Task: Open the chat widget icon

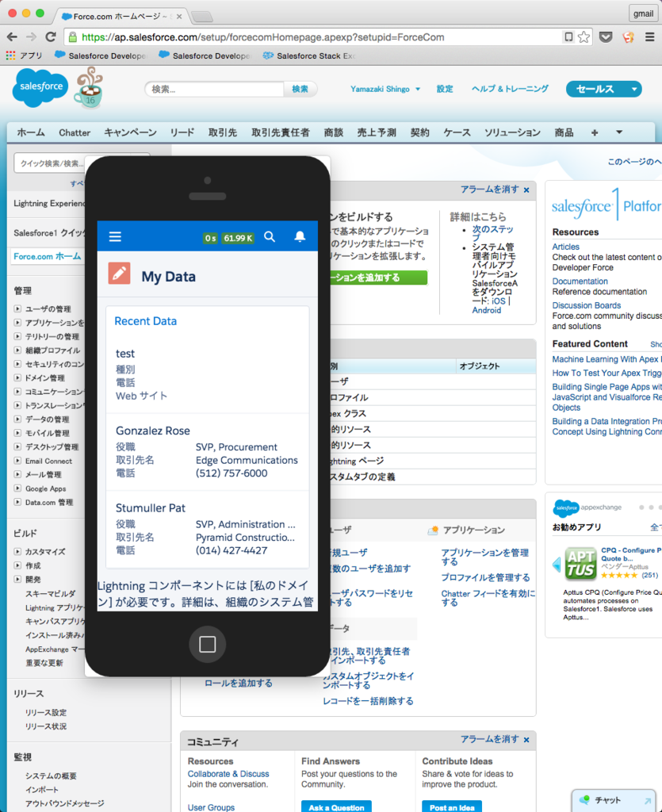Action: click(584, 799)
